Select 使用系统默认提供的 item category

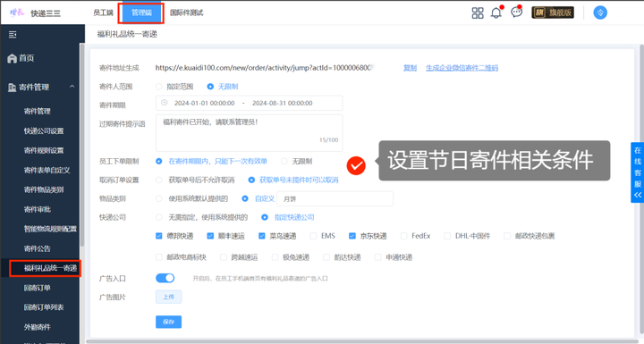click(x=159, y=198)
